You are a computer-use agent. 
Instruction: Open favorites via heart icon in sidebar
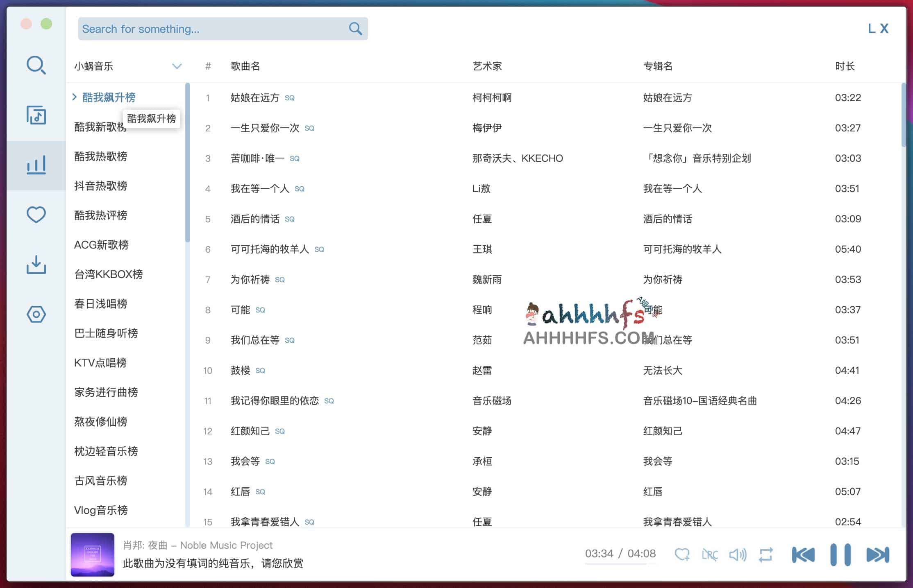click(36, 214)
